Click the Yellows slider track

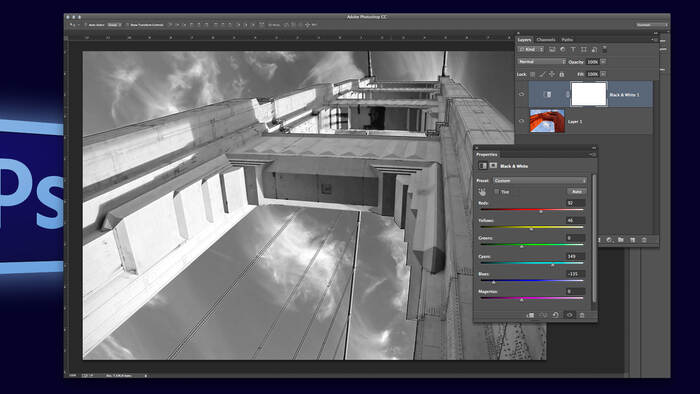click(531, 227)
